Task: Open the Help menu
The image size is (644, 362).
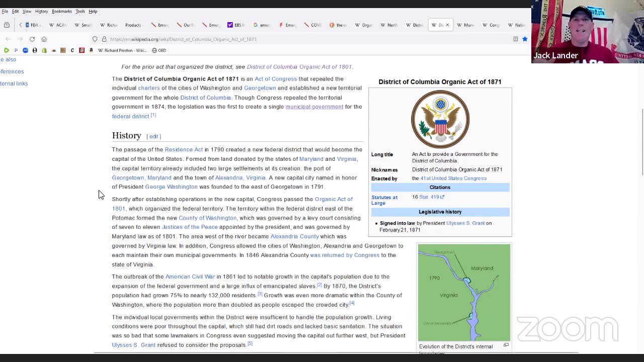Action: click(93, 12)
